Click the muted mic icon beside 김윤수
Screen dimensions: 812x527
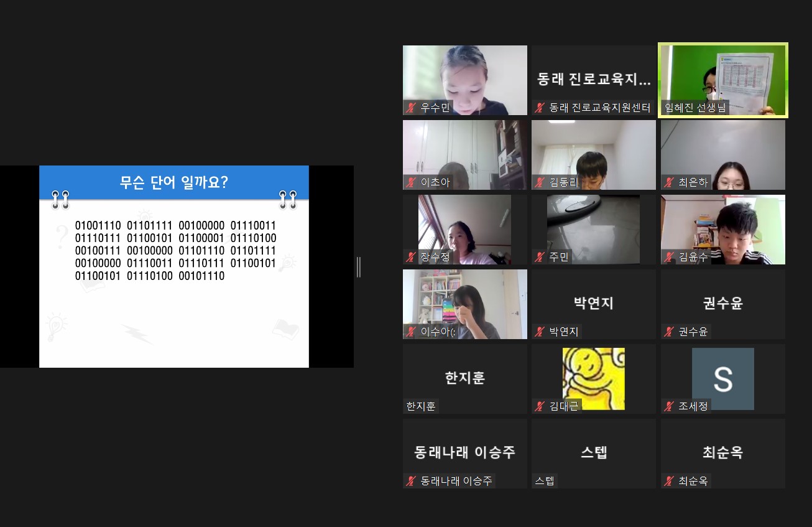(x=669, y=257)
